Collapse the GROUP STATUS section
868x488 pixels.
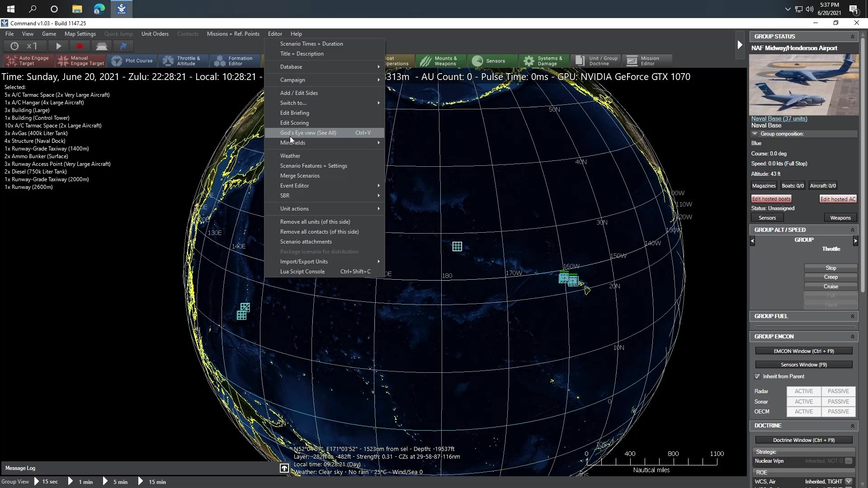tap(853, 37)
